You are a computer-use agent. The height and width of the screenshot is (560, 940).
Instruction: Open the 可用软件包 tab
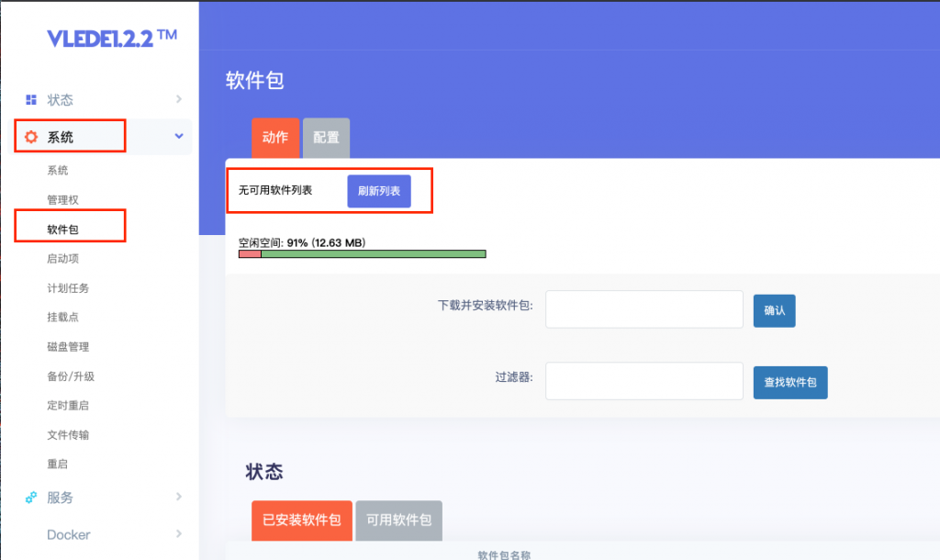point(398,521)
